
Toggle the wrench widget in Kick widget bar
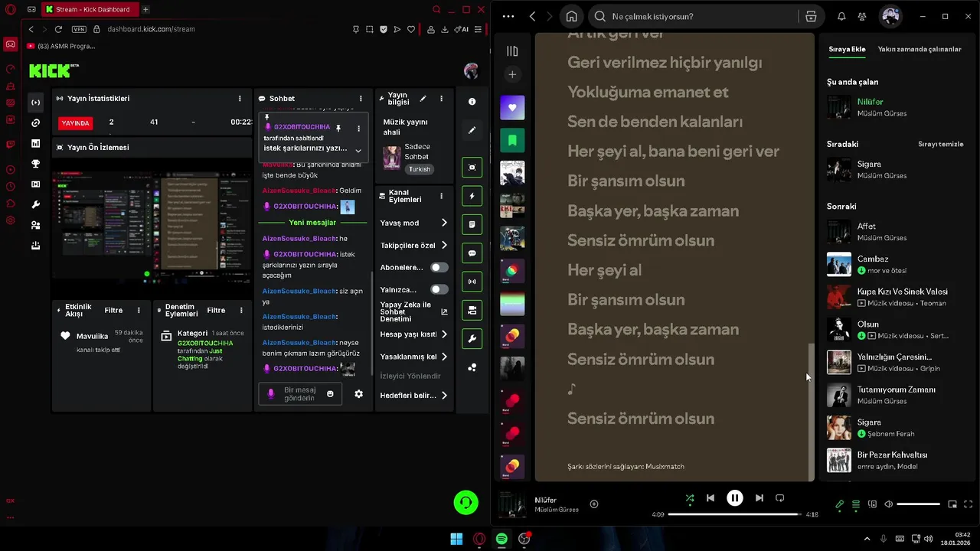(472, 339)
